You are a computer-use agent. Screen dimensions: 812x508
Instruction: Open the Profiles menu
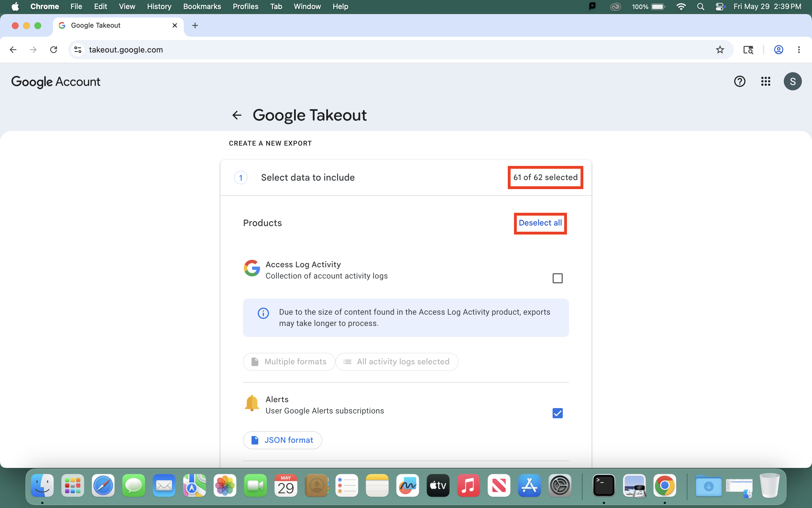click(246, 7)
